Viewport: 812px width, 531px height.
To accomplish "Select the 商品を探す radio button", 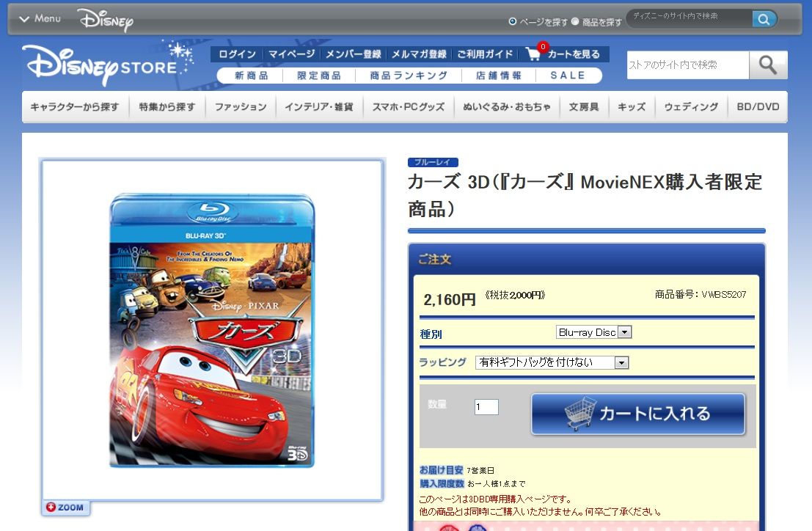I will coord(575,22).
